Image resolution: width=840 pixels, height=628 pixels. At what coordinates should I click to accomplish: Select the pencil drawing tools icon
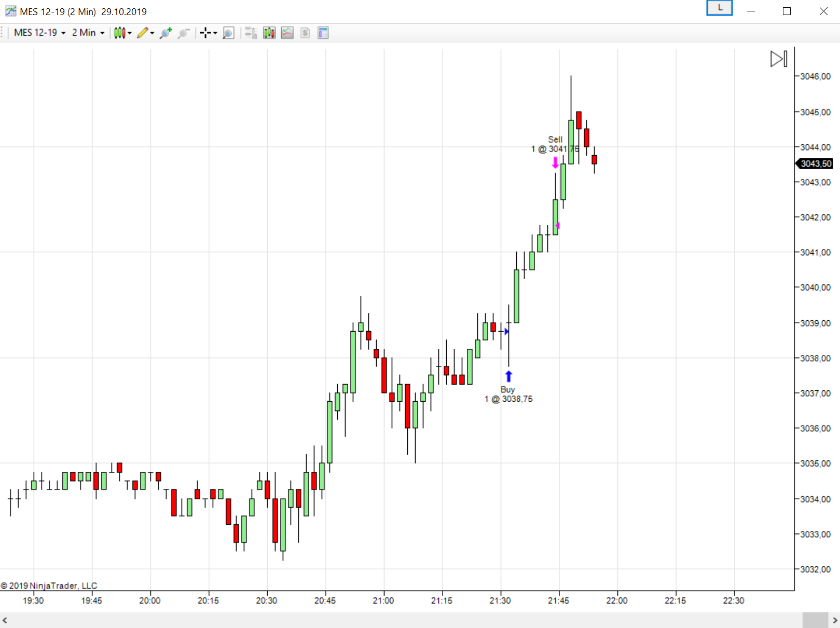(x=143, y=33)
